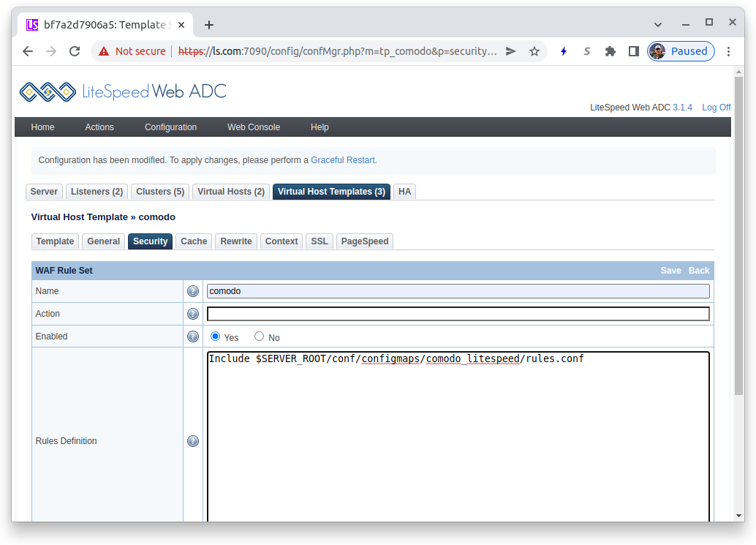This screenshot has width=756, height=545.
Task: Select the No radio button for Enabled
Action: (x=260, y=337)
